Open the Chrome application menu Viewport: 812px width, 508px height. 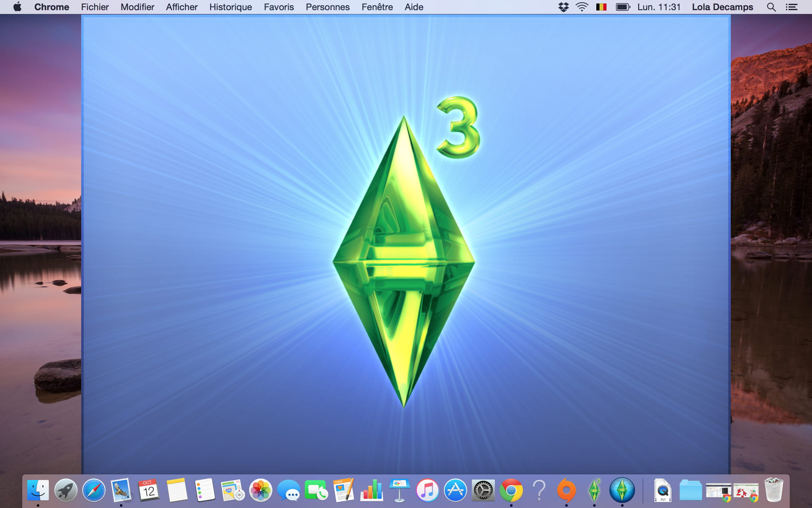[52, 7]
